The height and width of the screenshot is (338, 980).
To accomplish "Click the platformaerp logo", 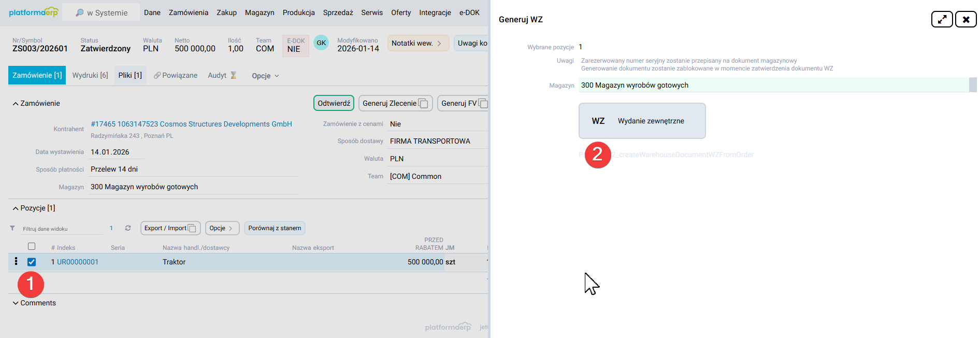I will 34,12.
